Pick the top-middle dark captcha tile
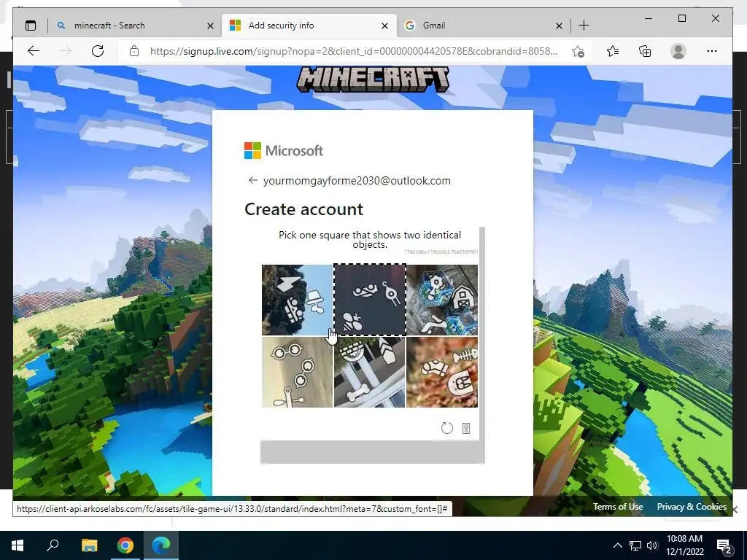The width and height of the screenshot is (747, 560). click(x=370, y=300)
